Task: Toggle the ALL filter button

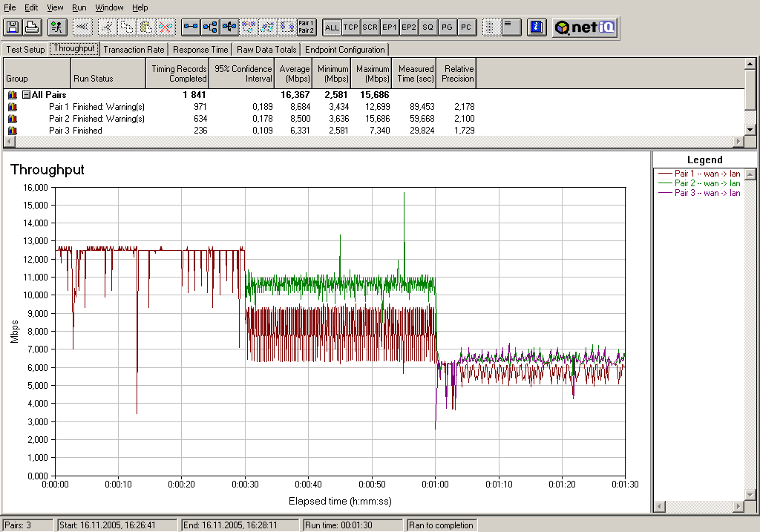Action: coord(332,27)
